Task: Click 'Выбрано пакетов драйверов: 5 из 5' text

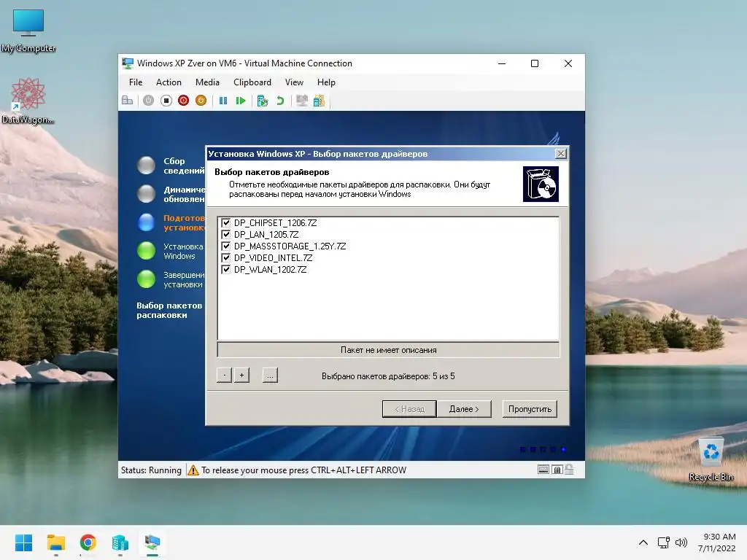Action: (388, 376)
